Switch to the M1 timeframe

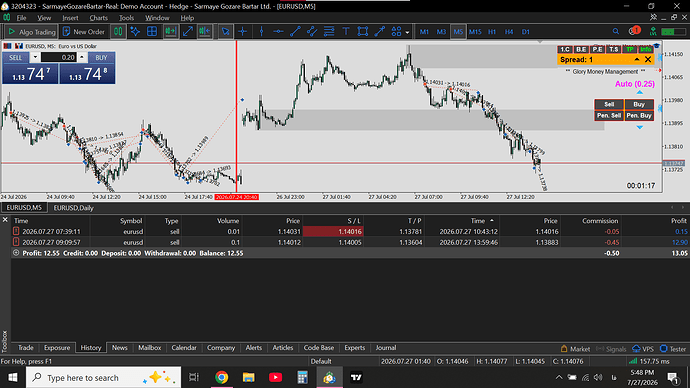pos(424,32)
